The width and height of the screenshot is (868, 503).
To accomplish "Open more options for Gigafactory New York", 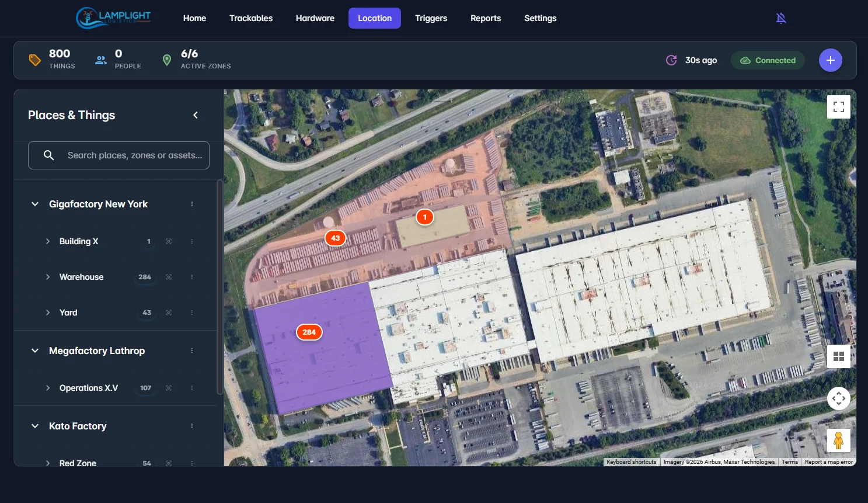I will (x=191, y=204).
